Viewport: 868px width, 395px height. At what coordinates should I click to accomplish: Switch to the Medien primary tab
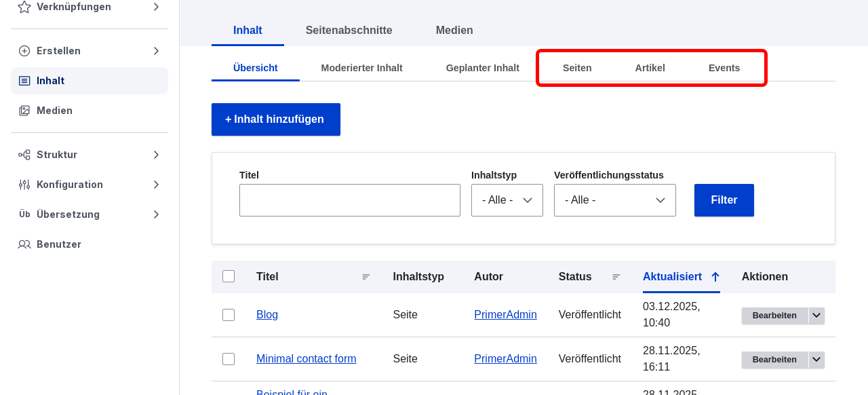pyautogui.click(x=454, y=31)
